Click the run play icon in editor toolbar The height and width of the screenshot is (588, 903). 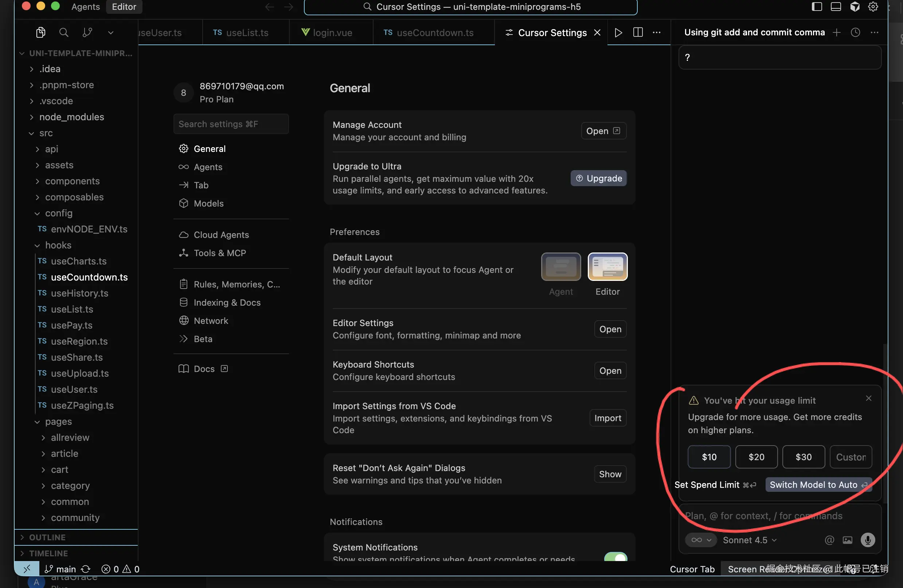coord(618,33)
